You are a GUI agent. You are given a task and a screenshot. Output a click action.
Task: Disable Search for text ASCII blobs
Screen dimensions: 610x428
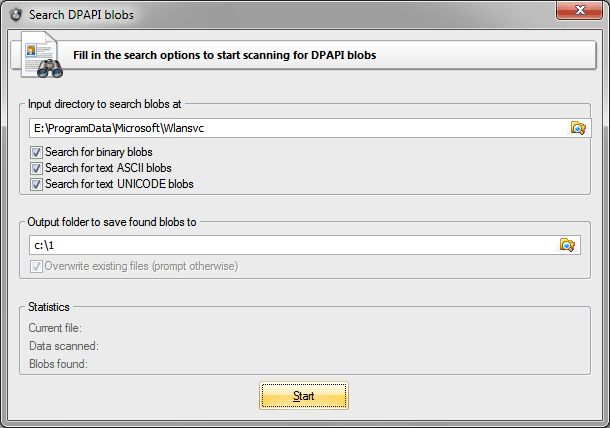[x=36, y=168]
